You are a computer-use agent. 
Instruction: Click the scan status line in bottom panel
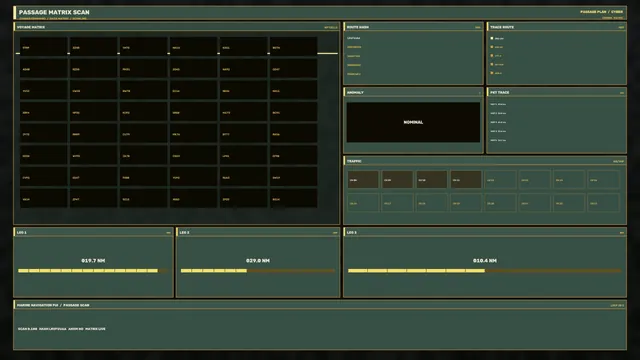pos(62,329)
